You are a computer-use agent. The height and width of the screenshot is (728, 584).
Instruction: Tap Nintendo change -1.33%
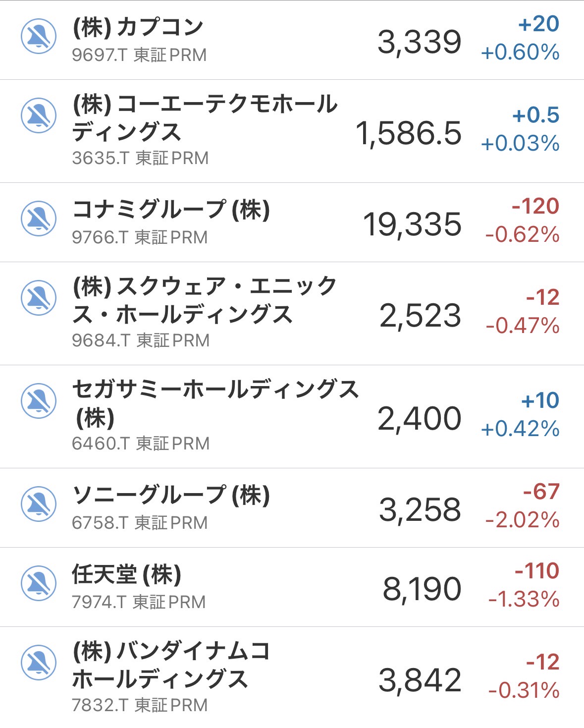point(524,600)
